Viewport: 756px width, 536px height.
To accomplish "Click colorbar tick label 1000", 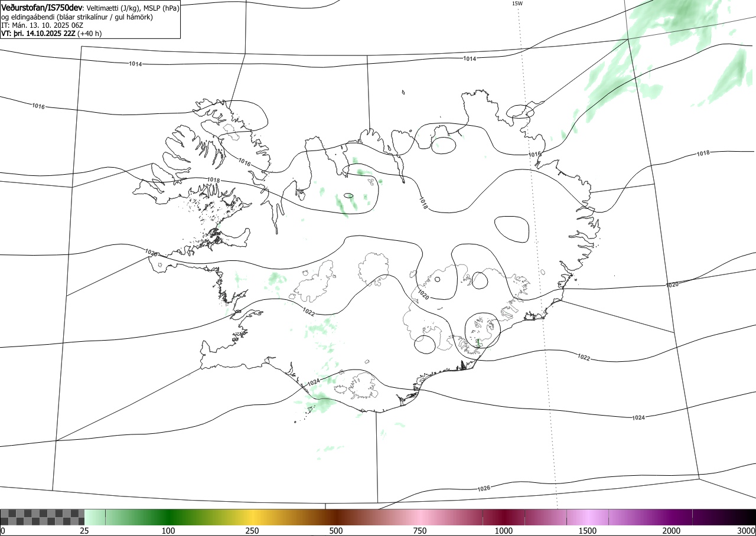I will (x=504, y=531).
